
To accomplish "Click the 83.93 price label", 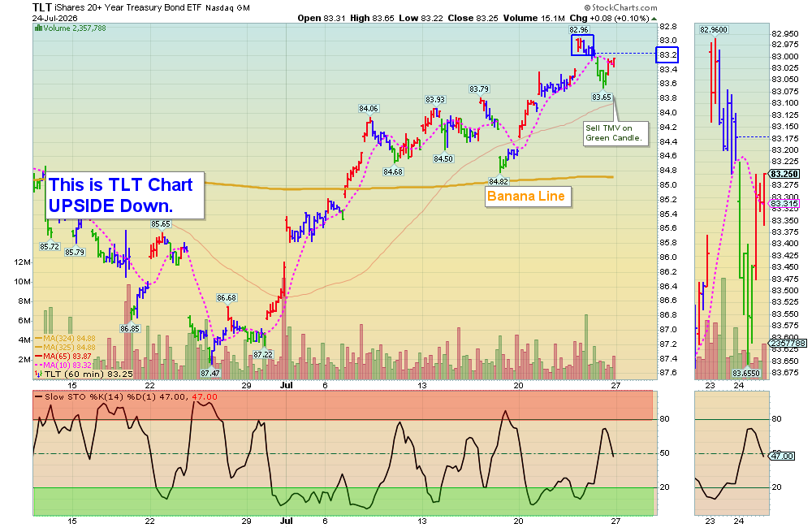I will pyautogui.click(x=435, y=99).
